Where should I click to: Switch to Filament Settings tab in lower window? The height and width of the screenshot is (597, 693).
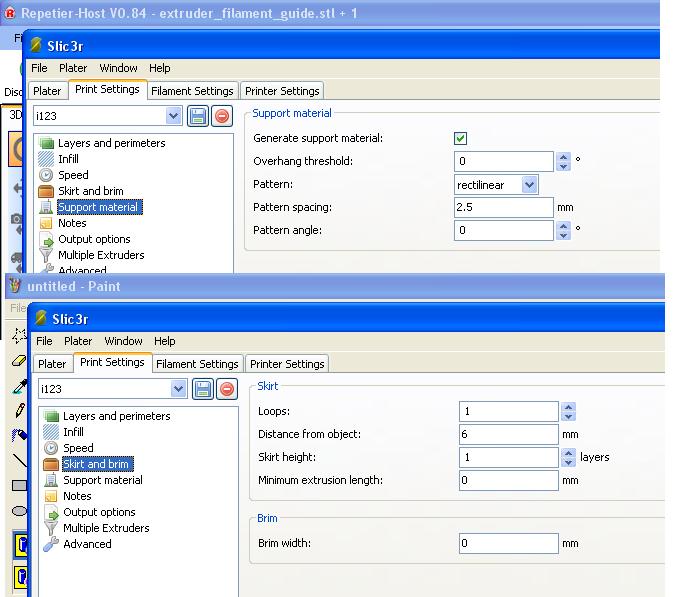[197, 364]
